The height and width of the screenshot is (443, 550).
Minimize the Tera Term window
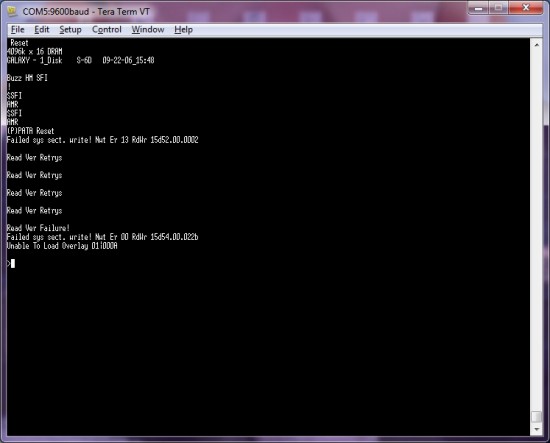click(478, 8)
